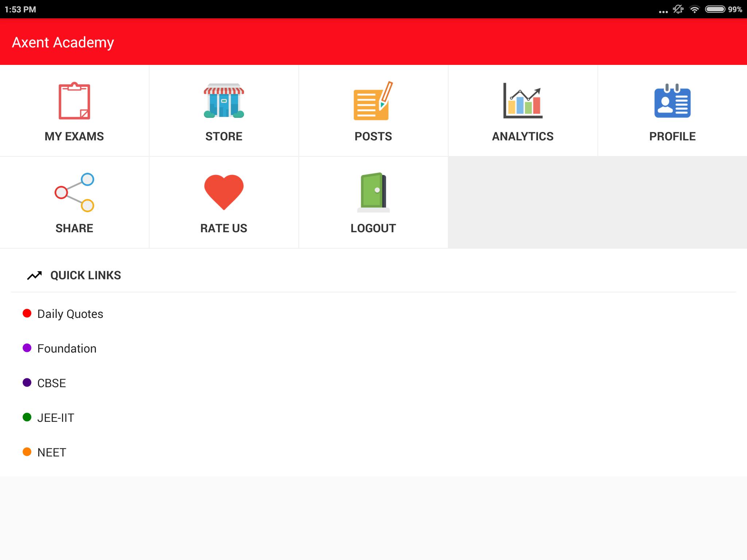Screen dimensions: 747x560
Task: Open the JEE-IIT quick link
Action: coord(56,418)
